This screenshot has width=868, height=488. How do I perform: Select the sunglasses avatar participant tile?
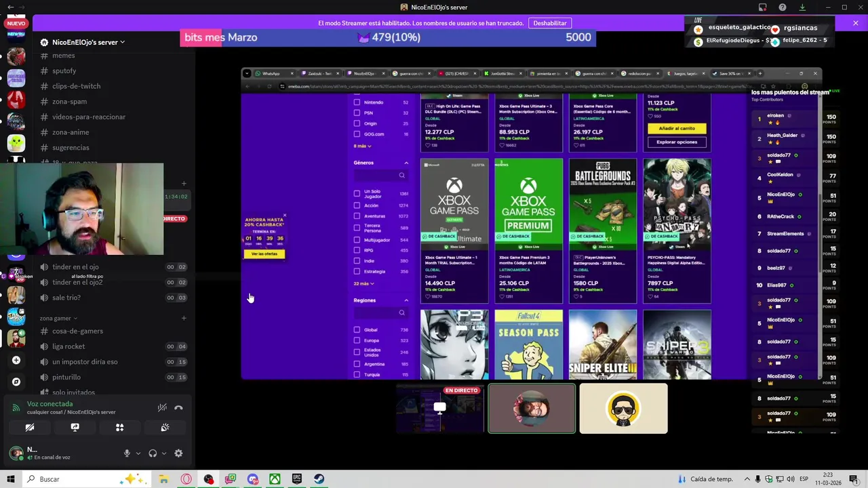click(623, 409)
